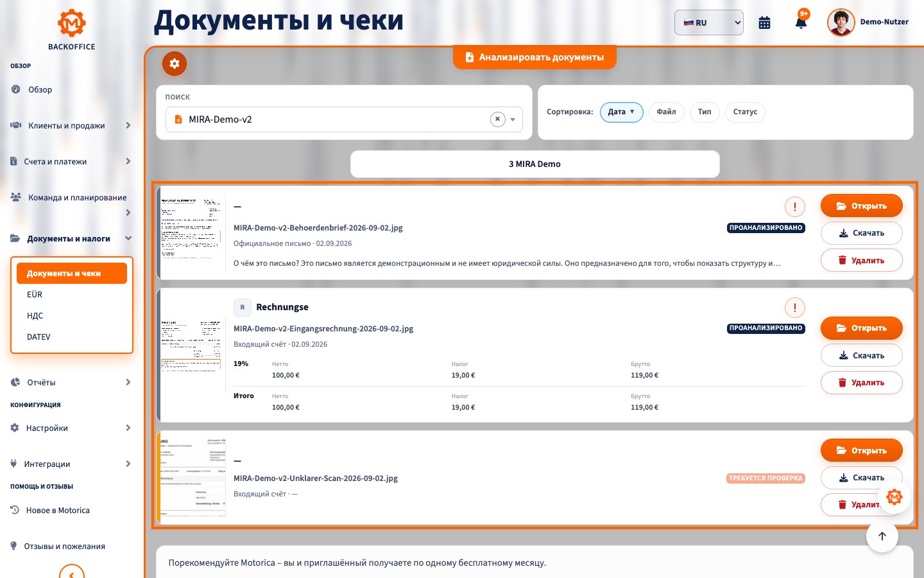Expand Клиенты и продажи menu
The height and width of the screenshot is (578, 924).
[71, 126]
